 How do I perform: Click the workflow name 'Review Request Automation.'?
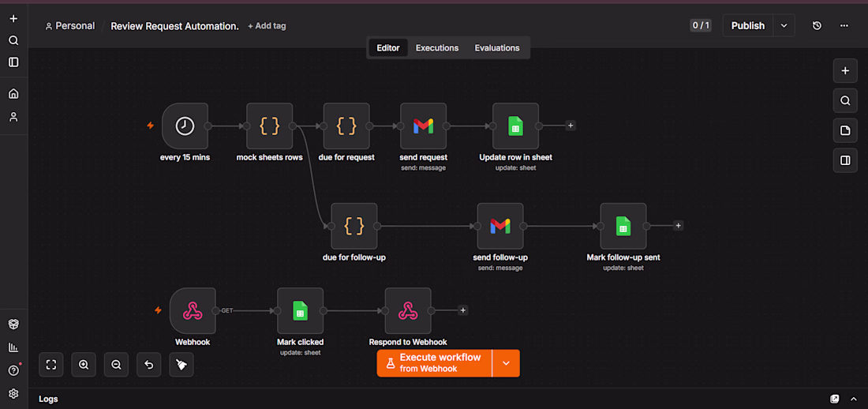tap(175, 26)
